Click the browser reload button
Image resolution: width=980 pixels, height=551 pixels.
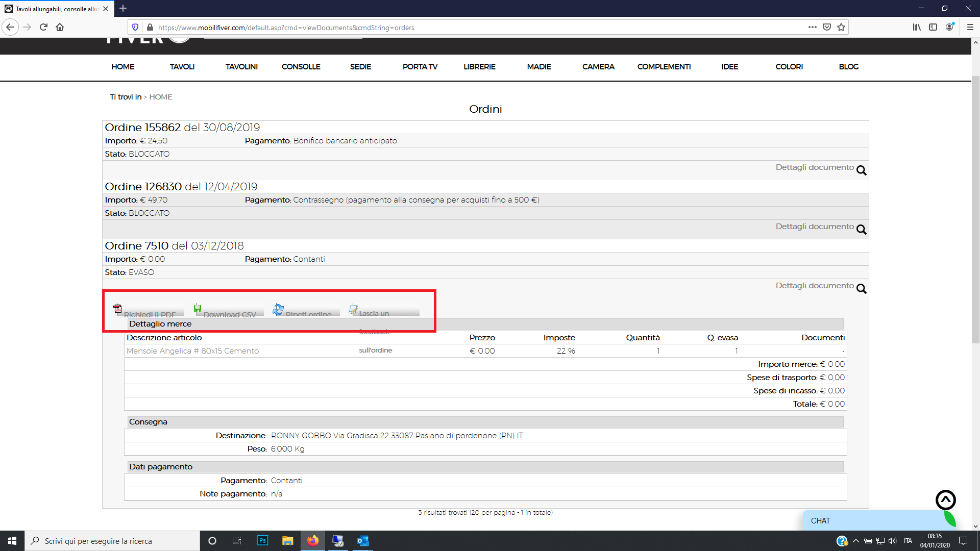coord(43,28)
